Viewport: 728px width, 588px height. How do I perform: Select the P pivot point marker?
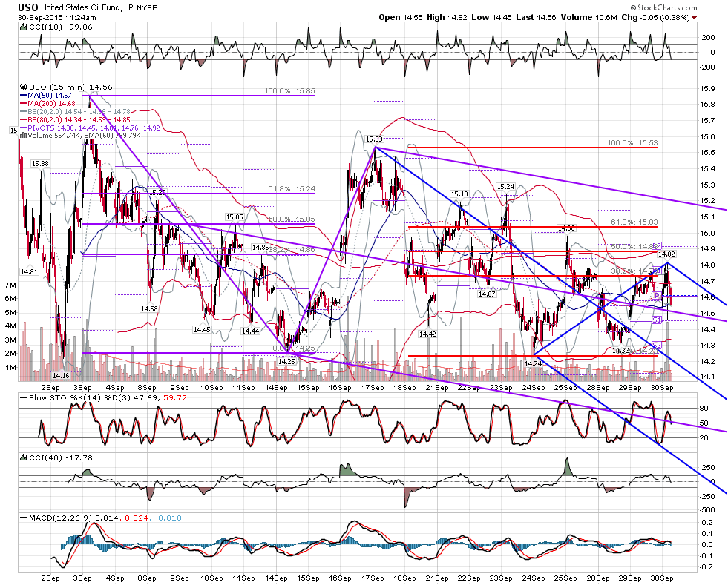point(657,295)
